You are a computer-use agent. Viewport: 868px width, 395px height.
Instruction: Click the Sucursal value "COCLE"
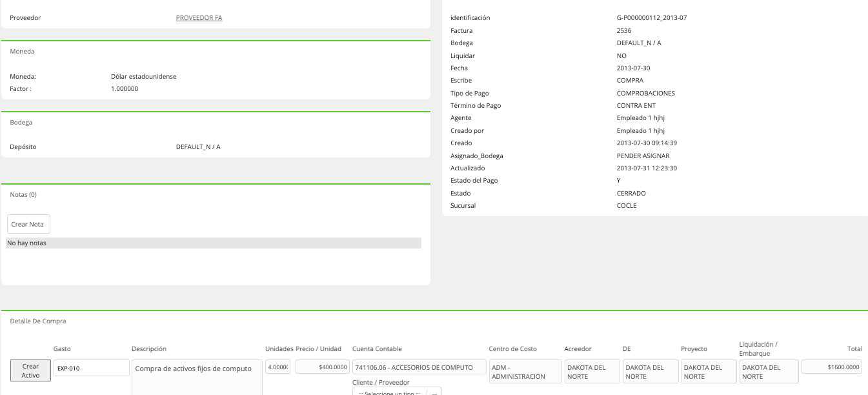tap(627, 206)
